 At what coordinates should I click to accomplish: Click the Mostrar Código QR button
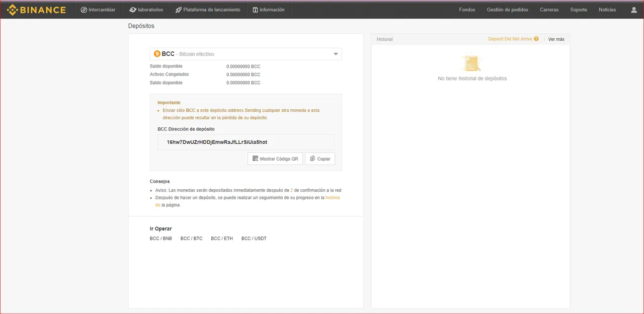coord(275,159)
